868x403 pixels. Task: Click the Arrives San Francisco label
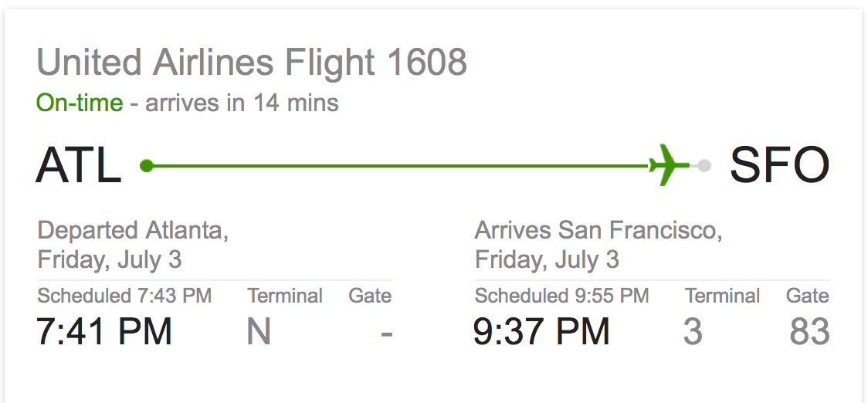[x=598, y=231]
